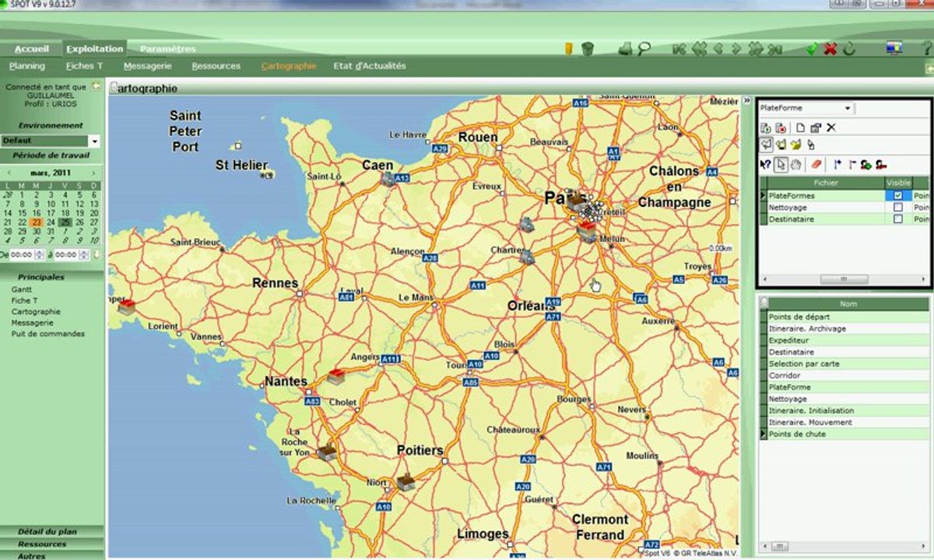Select Corridor row in Nom list

(848, 375)
